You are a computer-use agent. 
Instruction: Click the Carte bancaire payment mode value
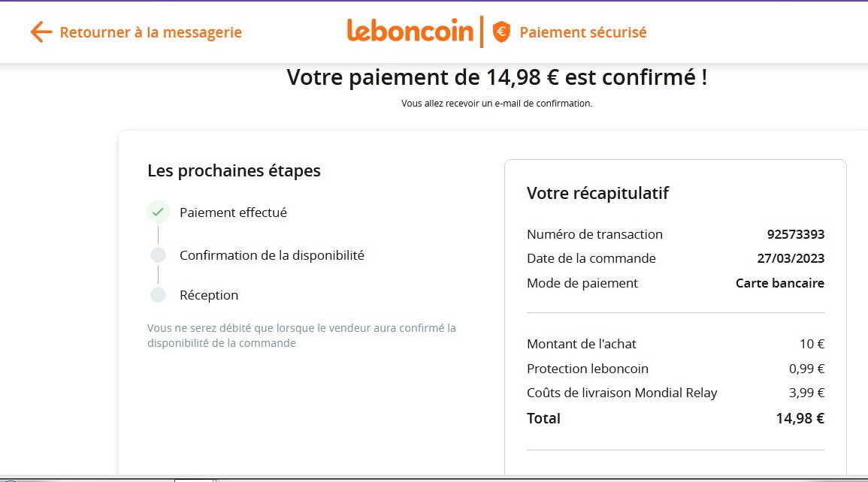tap(779, 283)
